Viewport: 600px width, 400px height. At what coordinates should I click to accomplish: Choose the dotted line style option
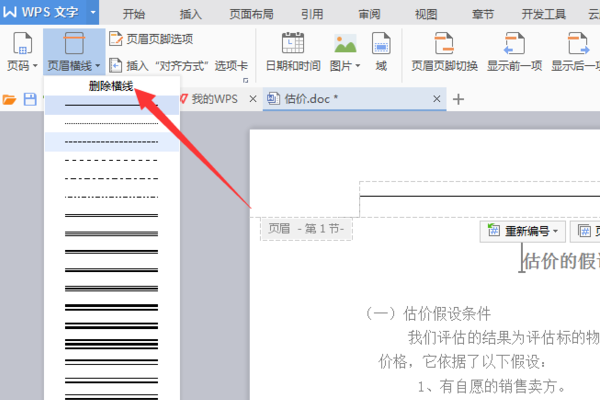coord(111,123)
